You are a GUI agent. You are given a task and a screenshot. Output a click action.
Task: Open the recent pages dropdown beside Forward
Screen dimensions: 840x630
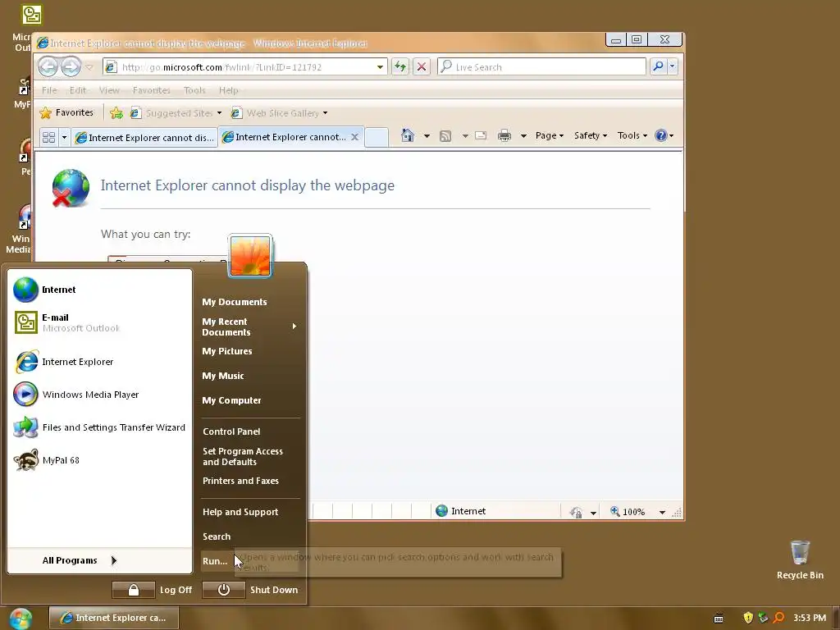89,67
